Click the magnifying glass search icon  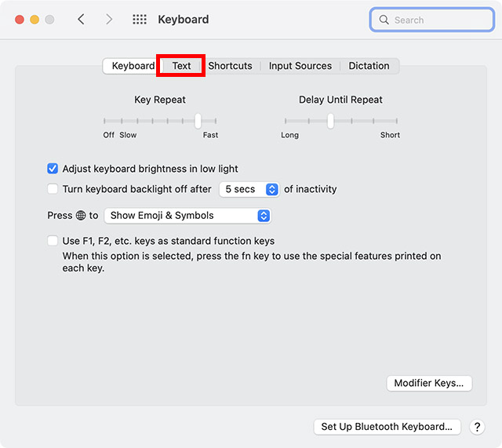(x=384, y=20)
